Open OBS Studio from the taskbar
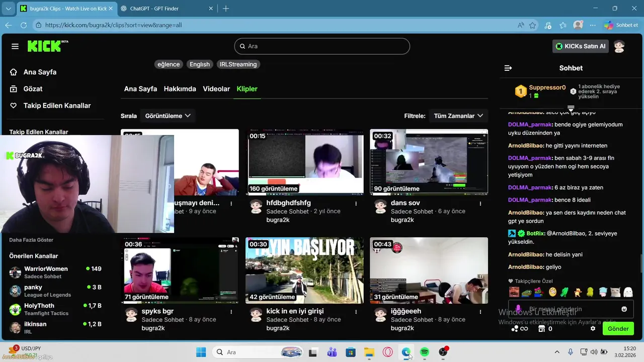 coord(443,352)
